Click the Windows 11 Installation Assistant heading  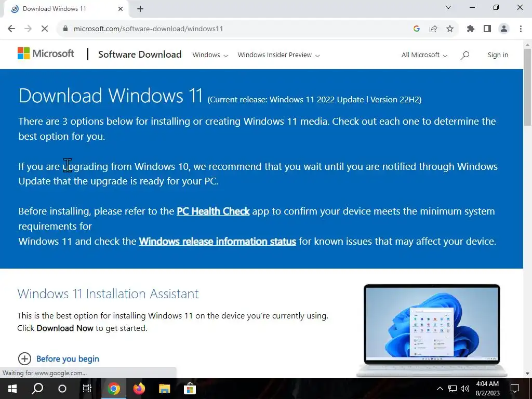click(108, 294)
